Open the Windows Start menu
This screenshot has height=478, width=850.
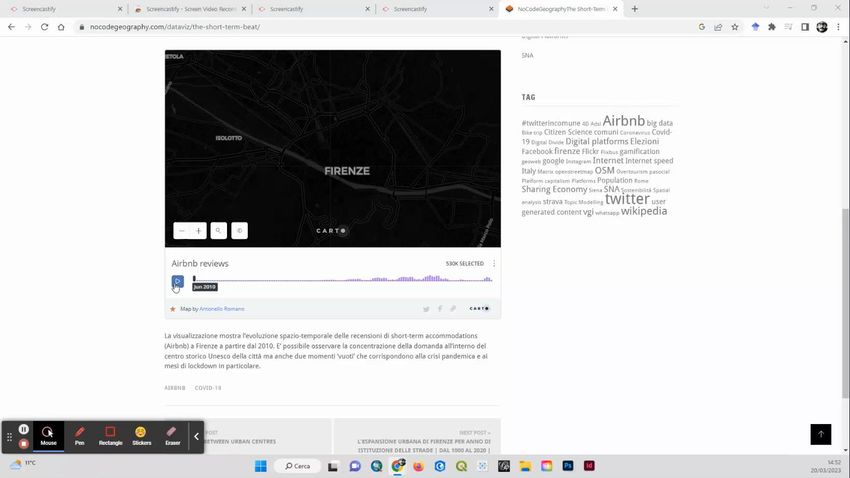pyautogui.click(x=261, y=466)
